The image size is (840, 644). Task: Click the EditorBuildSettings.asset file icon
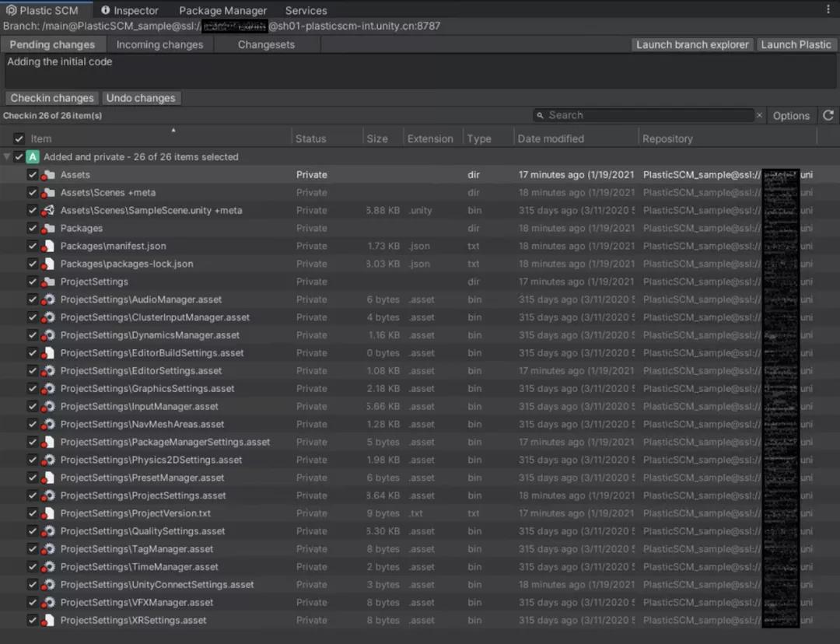coord(48,352)
